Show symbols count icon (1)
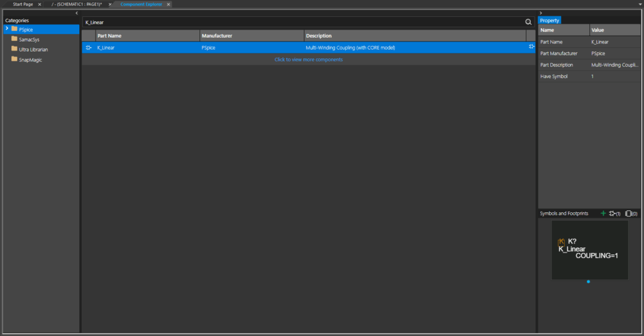 (615, 214)
